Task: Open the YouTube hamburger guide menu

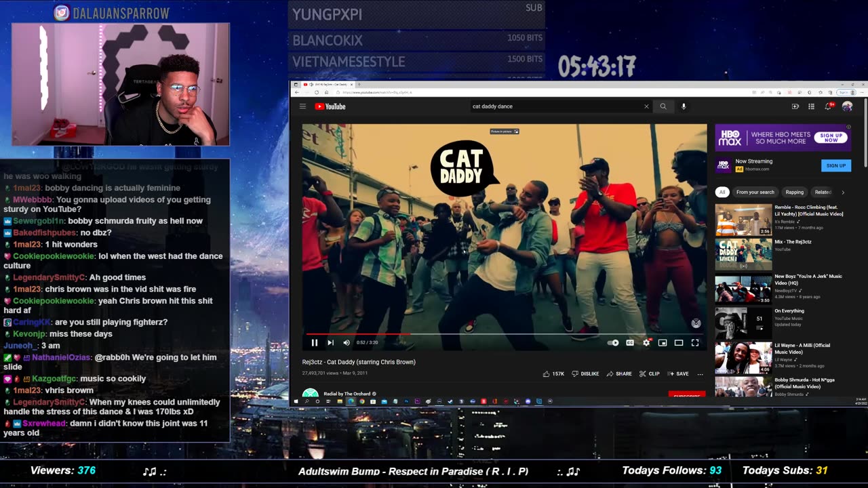Action: (302, 106)
